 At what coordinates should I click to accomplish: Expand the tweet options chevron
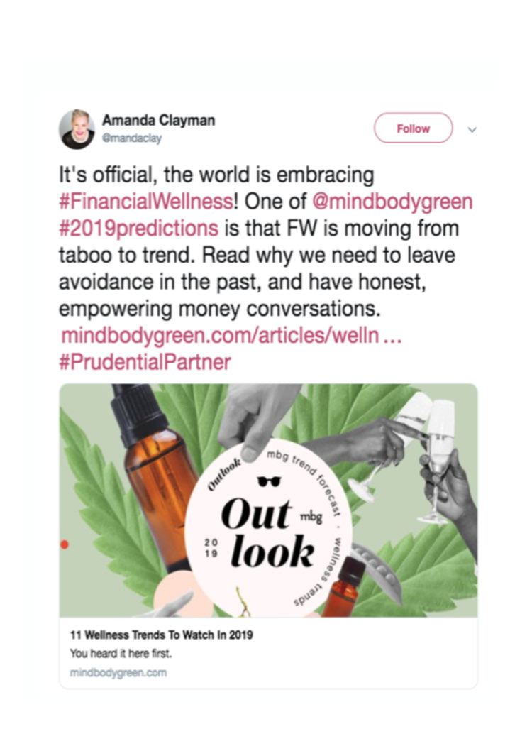tap(472, 129)
